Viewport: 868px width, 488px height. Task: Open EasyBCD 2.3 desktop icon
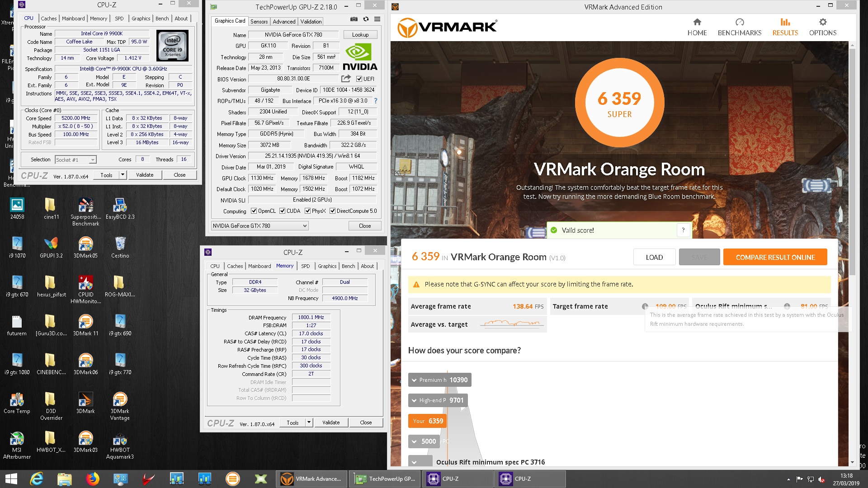[120, 209]
